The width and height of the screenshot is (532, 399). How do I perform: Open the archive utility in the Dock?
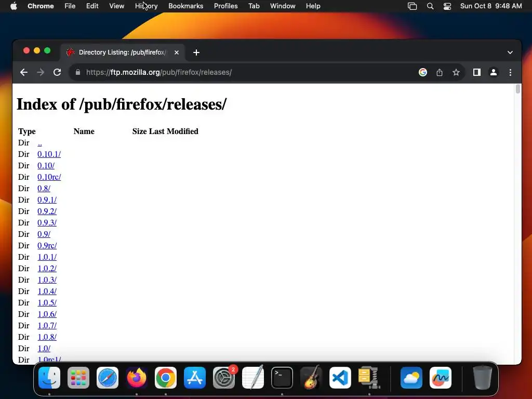pos(369,378)
